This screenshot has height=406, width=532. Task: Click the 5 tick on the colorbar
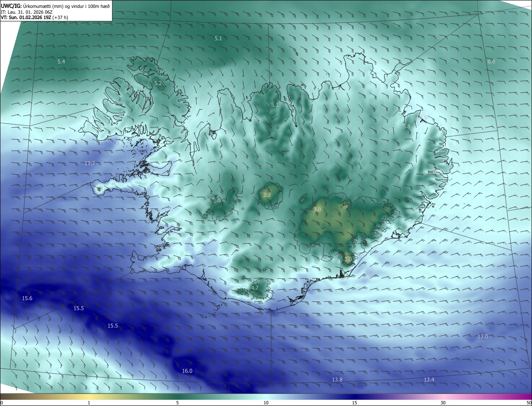(177, 403)
